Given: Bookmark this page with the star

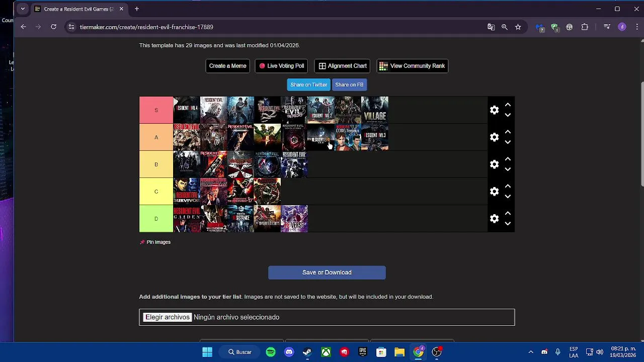Looking at the screenshot, I should click(518, 27).
